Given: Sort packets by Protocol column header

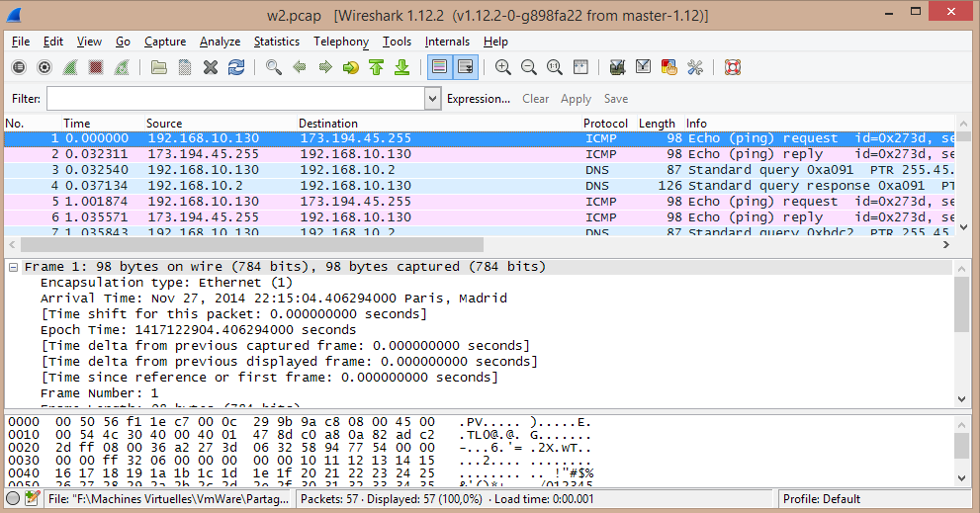Looking at the screenshot, I should coord(605,124).
